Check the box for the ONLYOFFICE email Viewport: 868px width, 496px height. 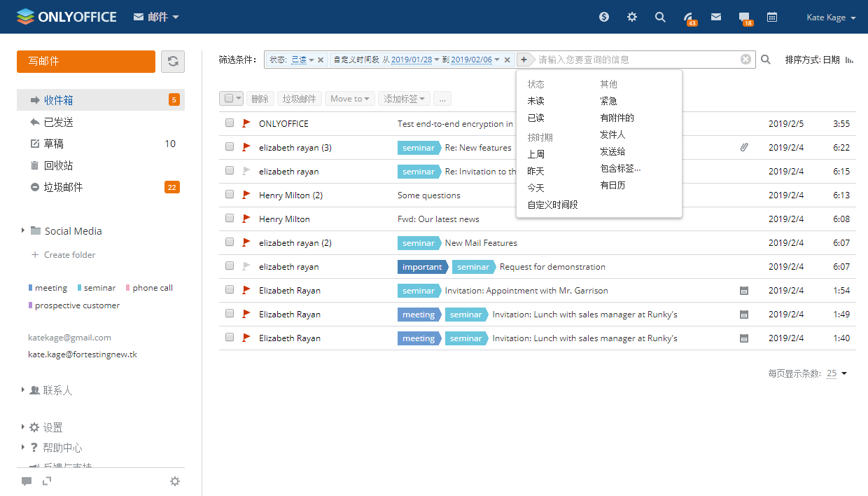coord(230,123)
